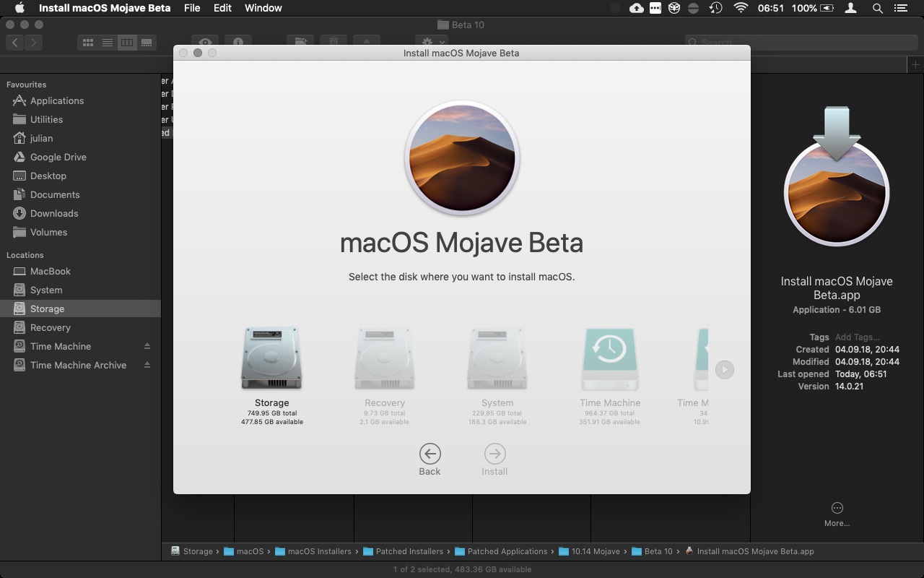This screenshot has height=578, width=924.
Task: Eject the Time Machine volume
Action: [x=147, y=346]
